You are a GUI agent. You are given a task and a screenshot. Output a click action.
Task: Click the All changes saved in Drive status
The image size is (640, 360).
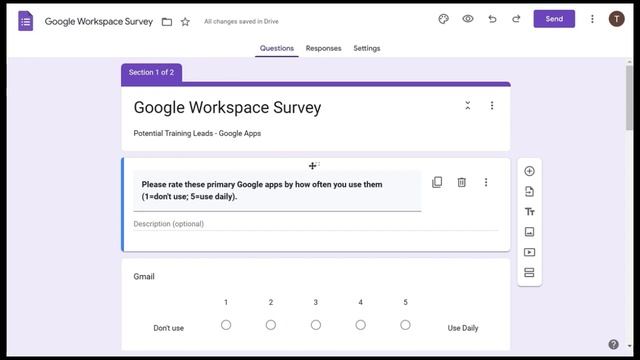241,21
